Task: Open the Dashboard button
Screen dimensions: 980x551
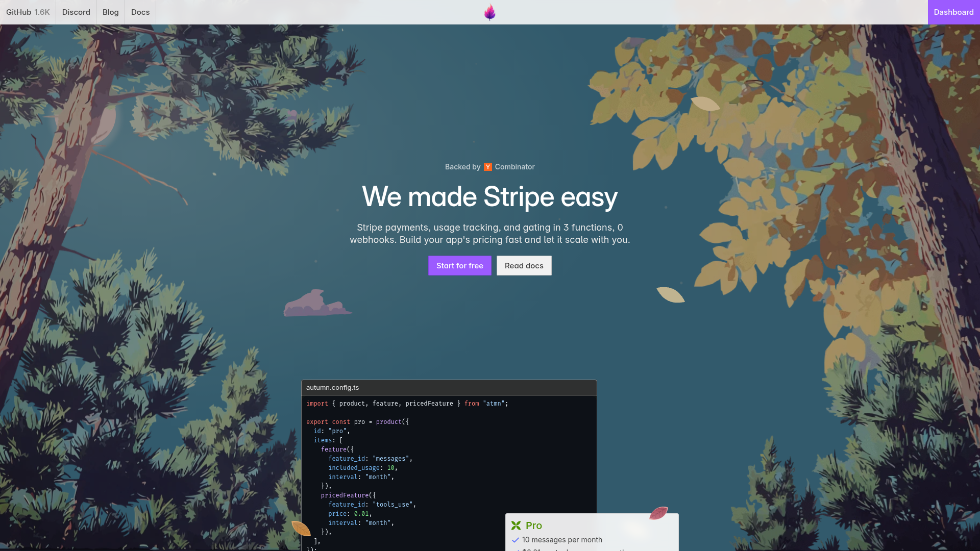Action: (x=953, y=12)
